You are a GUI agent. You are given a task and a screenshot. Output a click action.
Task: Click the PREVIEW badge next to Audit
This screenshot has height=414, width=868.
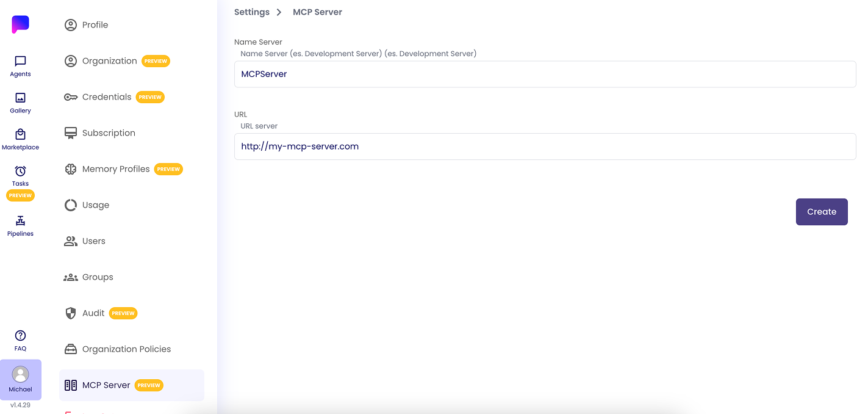[x=123, y=313]
